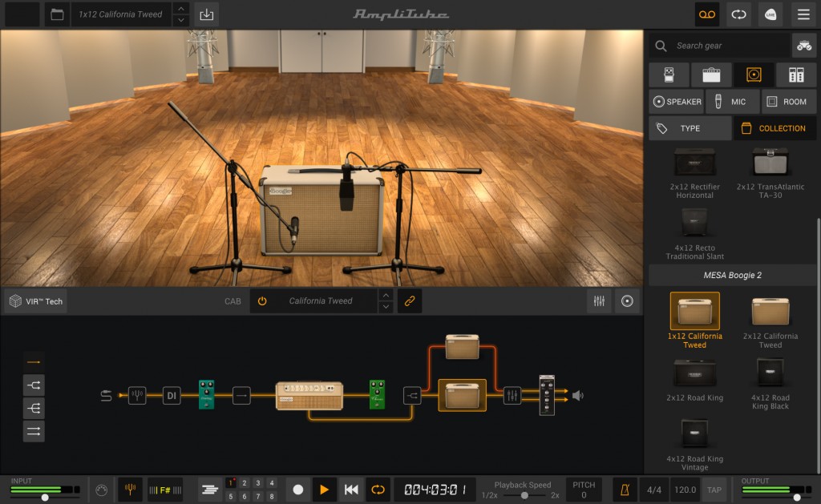Choose 4x12 Recto Traditional Slant cabinet
The height and width of the screenshot is (504, 821).
[x=695, y=234]
